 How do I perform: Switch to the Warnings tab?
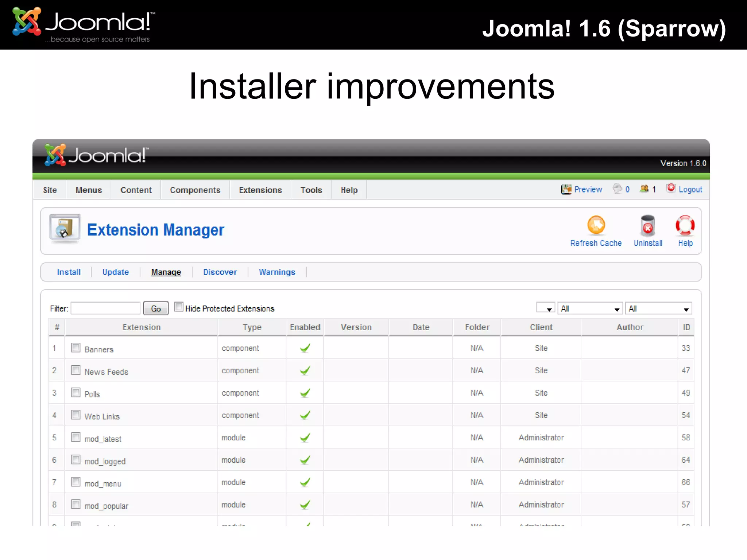click(x=277, y=272)
